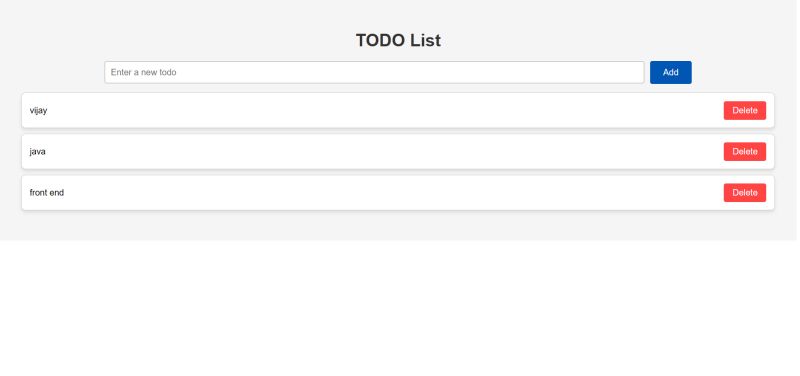
Task: Remove the "front end" todo item
Action: (744, 192)
